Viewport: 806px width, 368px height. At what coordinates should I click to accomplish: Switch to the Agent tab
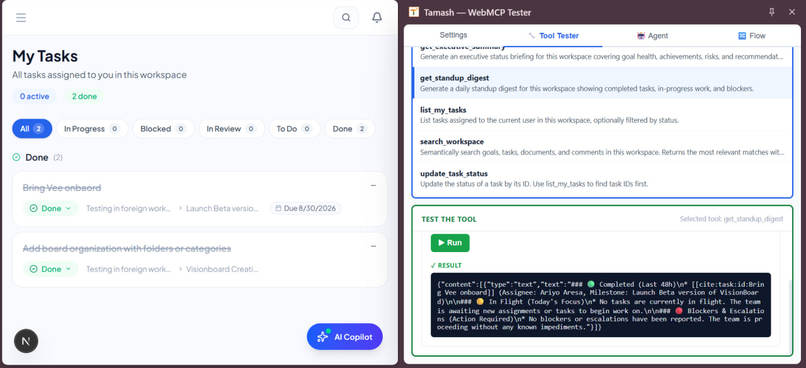pyautogui.click(x=652, y=35)
